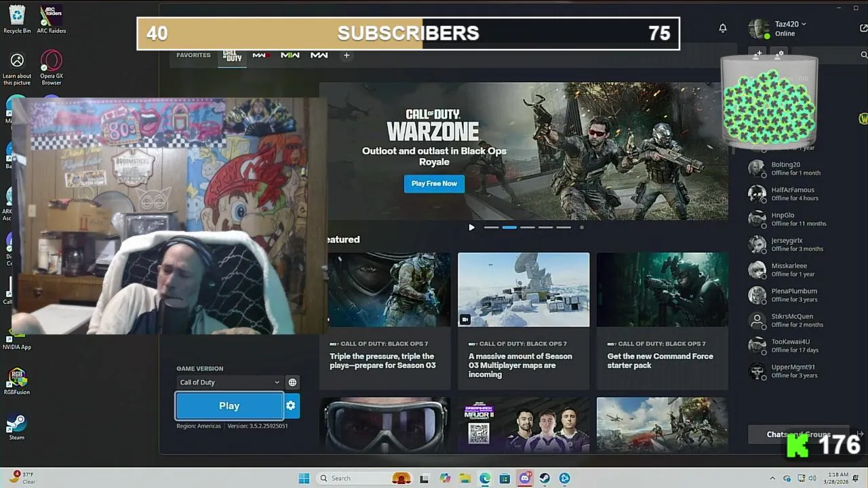Open the Game Version dropdown
This screenshot has width=868, height=488.
click(x=230, y=382)
